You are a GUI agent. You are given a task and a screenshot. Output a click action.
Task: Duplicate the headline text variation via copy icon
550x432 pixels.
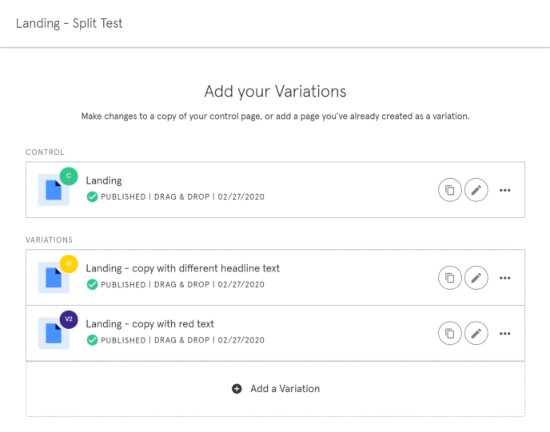pos(450,278)
